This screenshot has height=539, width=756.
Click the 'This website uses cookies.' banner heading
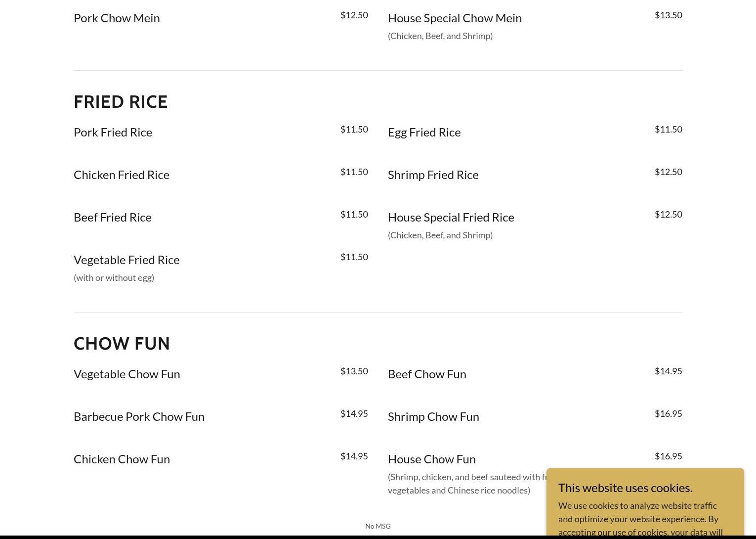[626, 488]
